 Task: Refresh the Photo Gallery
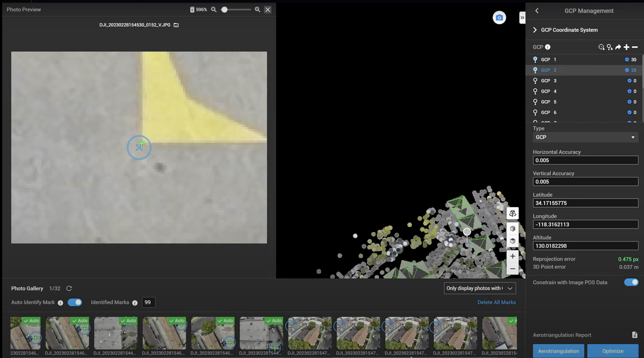[69, 288]
